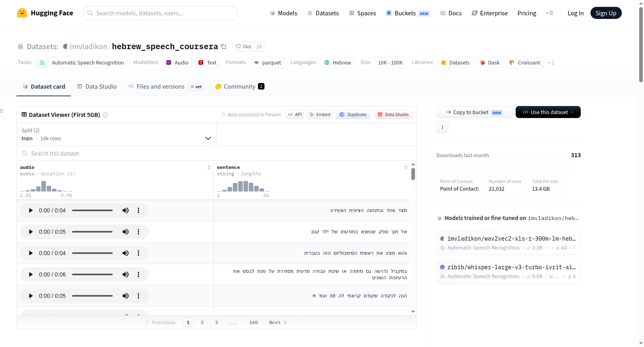Open the navigation overflow menu icon
Viewport: 644px width, 347px height.
[549, 13]
